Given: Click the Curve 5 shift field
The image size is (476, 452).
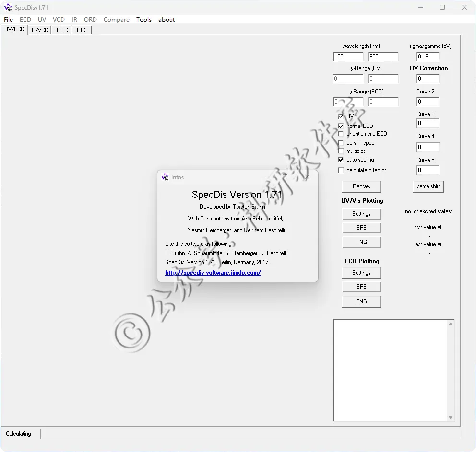Looking at the screenshot, I should (x=428, y=170).
